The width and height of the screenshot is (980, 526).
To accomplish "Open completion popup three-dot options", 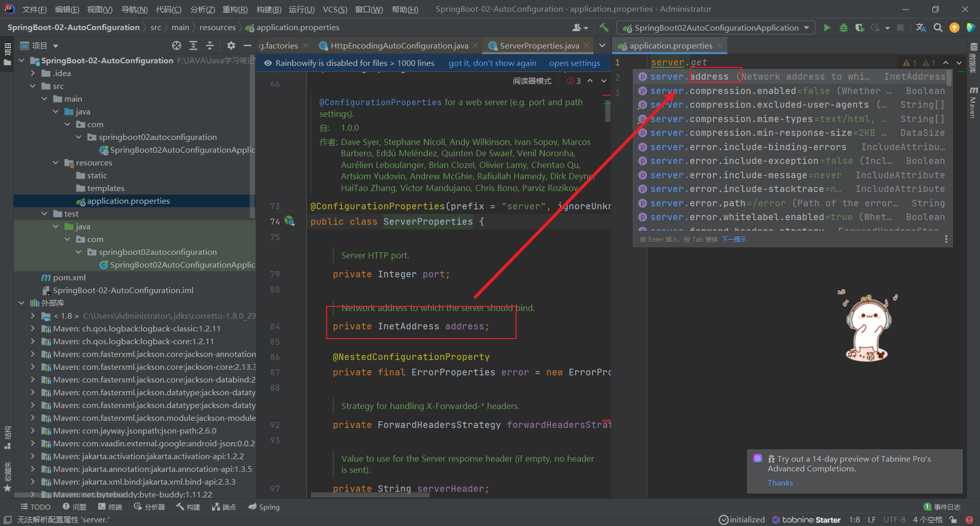I will pos(946,239).
